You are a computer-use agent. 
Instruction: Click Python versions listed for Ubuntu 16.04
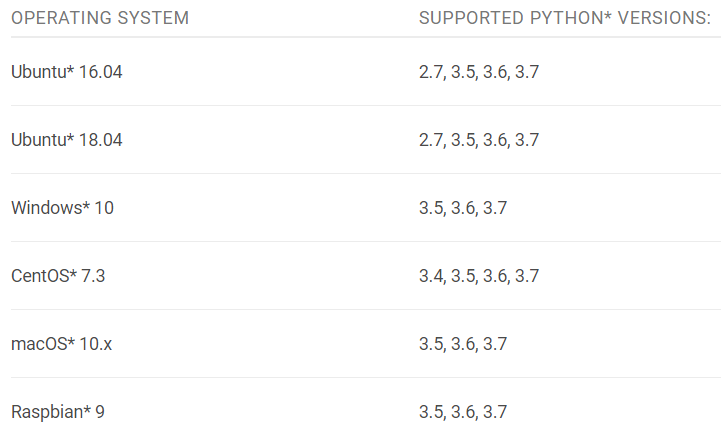479,72
